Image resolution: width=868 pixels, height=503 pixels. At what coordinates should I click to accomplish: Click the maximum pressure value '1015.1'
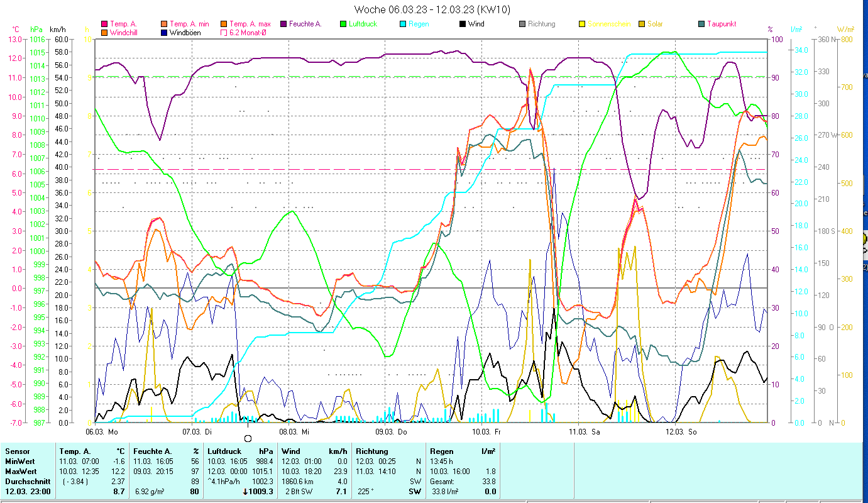[x=262, y=472]
